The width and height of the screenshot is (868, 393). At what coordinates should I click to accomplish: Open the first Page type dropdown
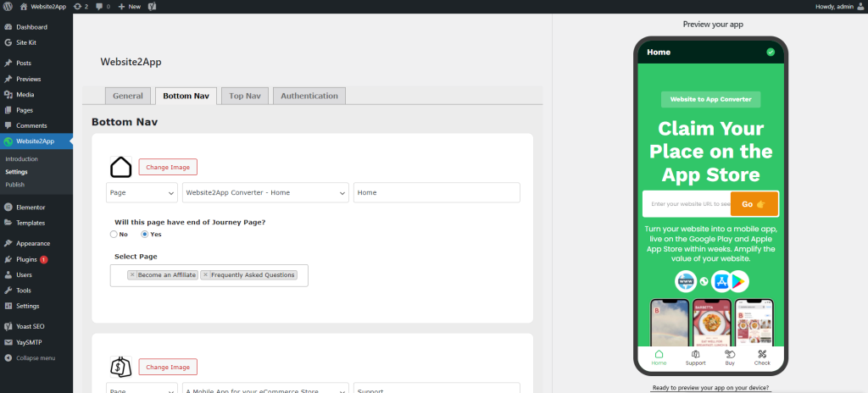pos(142,192)
